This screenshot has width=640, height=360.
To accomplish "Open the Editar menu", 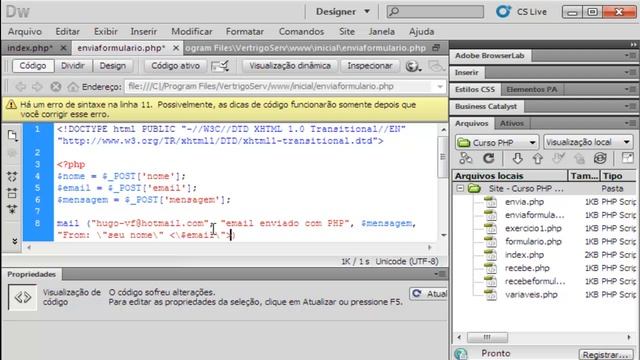I will (67, 31).
